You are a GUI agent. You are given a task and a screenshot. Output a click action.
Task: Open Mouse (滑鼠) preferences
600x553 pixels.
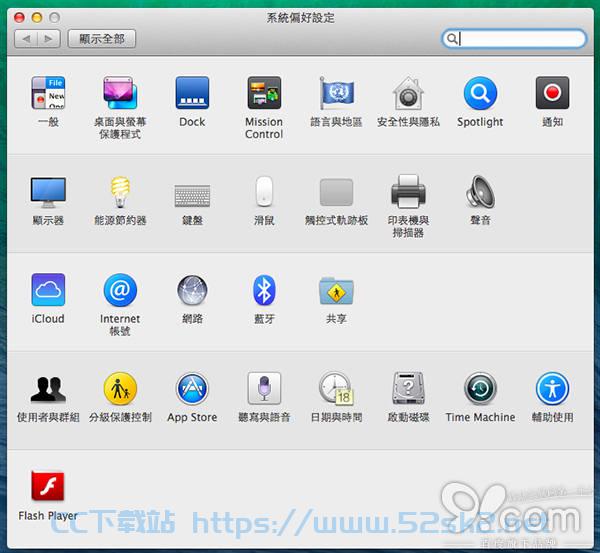pyautogui.click(x=264, y=191)
